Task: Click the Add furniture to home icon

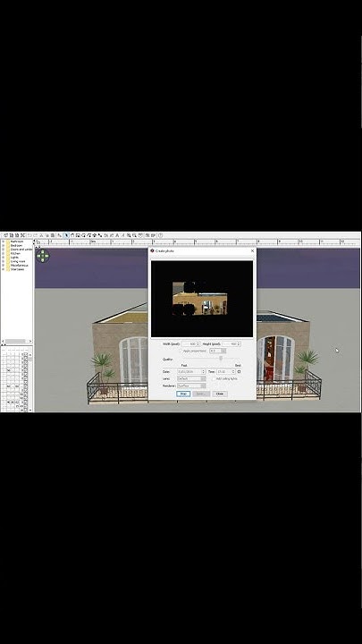Action: coord(60,235)
